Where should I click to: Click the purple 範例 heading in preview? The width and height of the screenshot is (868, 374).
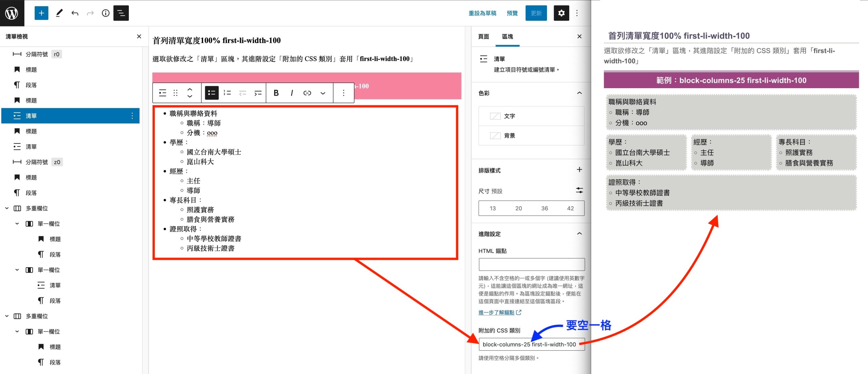tap(731, 80)
